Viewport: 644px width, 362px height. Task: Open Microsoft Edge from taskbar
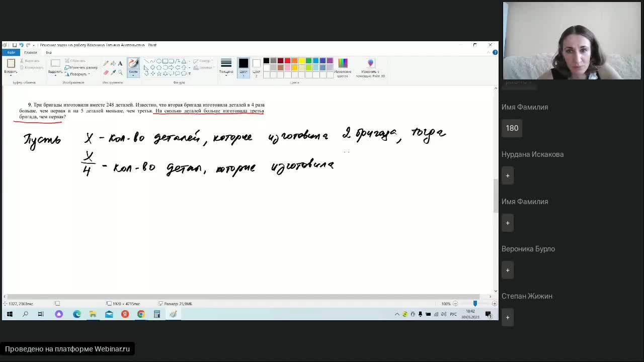pyautogui.click(x=76, y=314)
